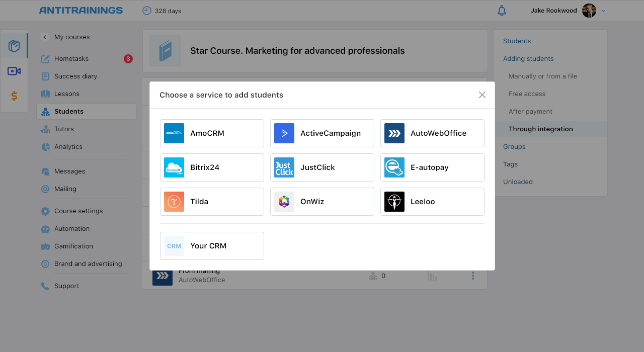Select After payment option
The width and height of the screenshot is (644, 352).
coord(530,112)
